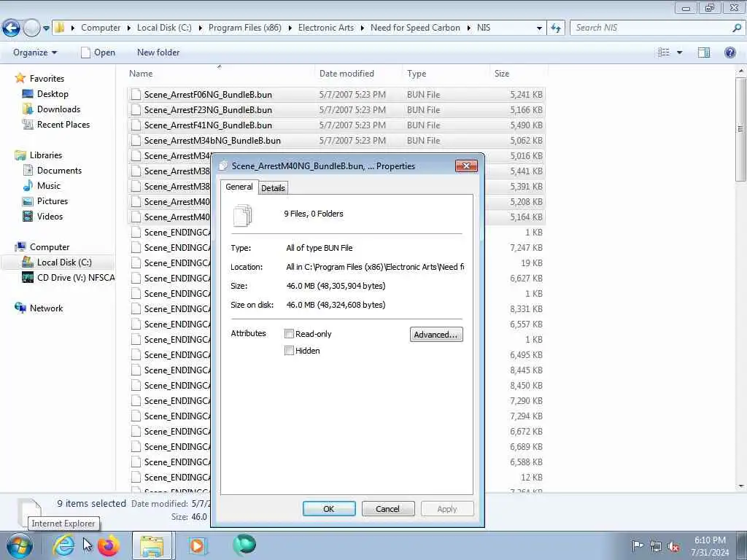Select the Music library
This screenshot has height=560, width=747.
tap(49, 186)
